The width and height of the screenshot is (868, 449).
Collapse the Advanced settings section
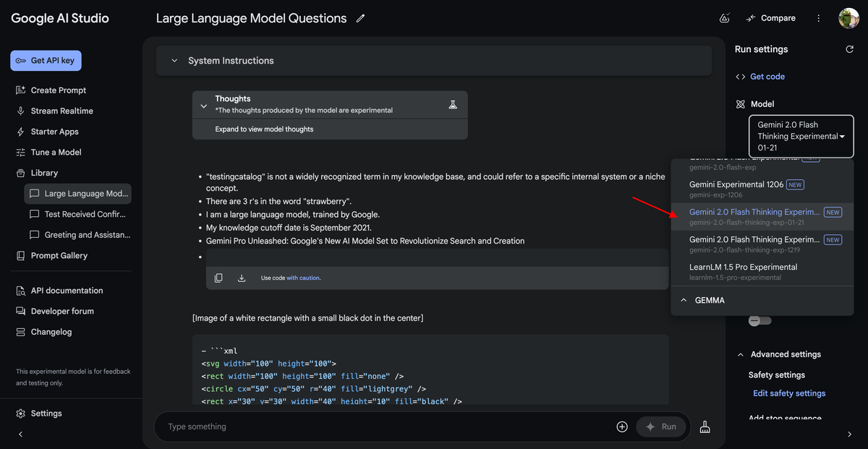[740, 354]
